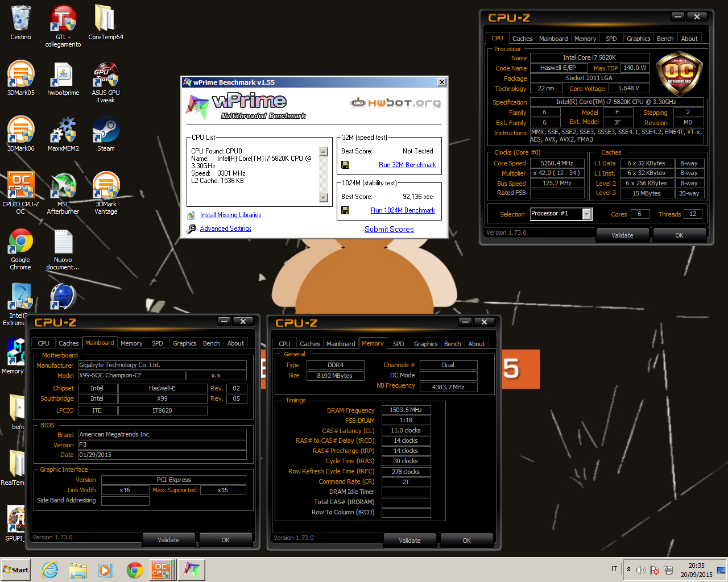Show hidden tray icons arrow
The width and height of the screenshot is (728, 582).
(x=628, y=569)
